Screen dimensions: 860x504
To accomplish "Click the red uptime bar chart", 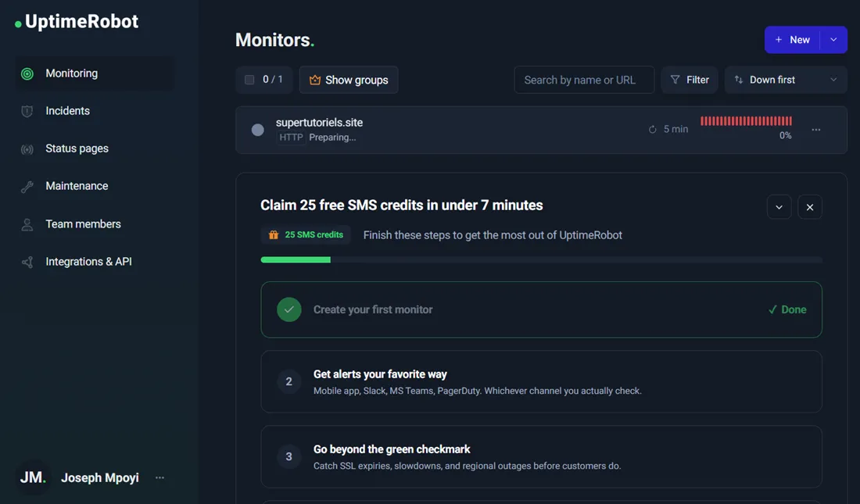I will pos(746,121).
